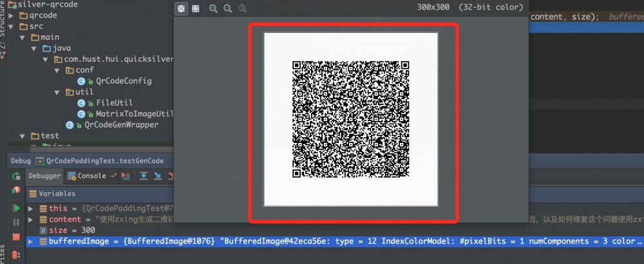This screenshot has width=644, height=264.
Task: Collapse the util package
Action: [57, 92]
